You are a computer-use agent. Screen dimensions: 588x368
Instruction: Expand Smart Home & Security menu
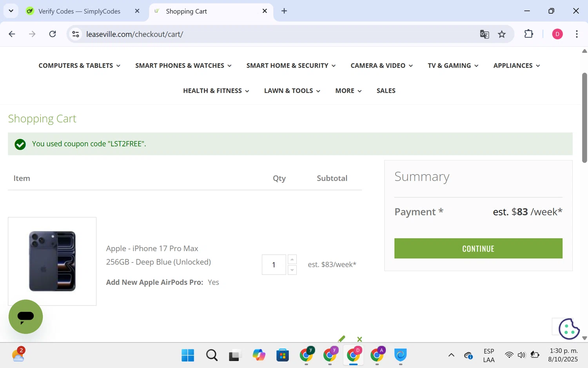click(291, 66)
